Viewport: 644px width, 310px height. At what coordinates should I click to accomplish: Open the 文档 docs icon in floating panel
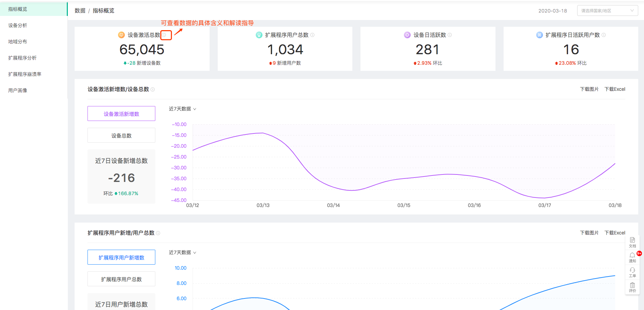pos(632,242)
